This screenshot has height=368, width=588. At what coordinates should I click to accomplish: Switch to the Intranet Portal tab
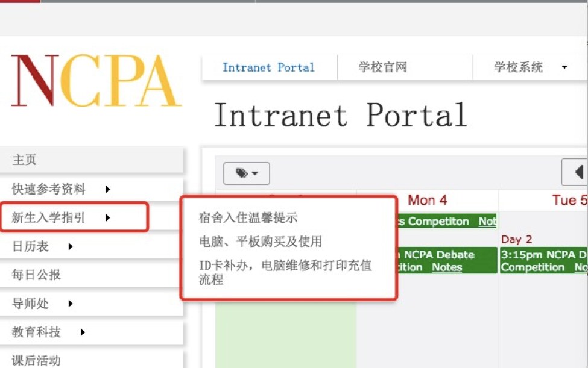tap(268, 67)
